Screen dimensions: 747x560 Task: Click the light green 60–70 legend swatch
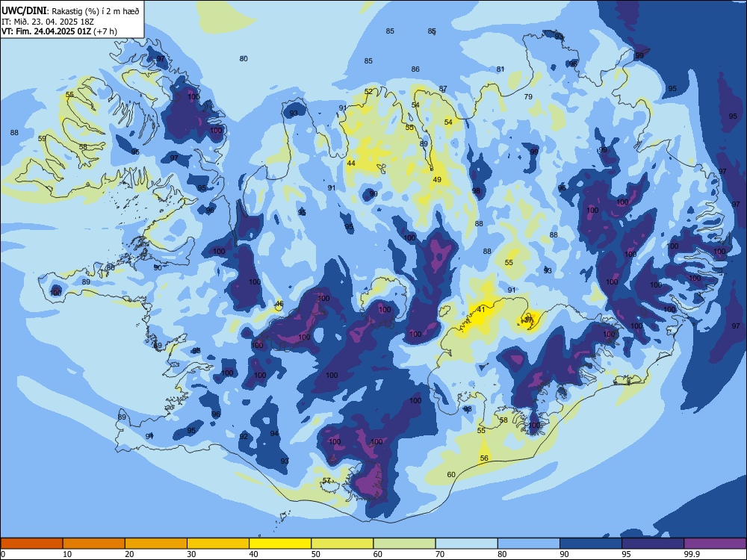click(x=404, y=544)
